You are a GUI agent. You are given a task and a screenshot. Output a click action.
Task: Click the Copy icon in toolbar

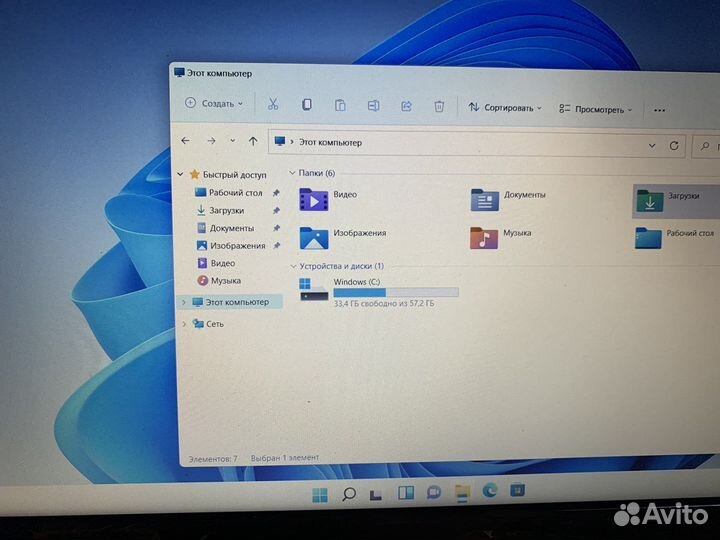pos(307,104)
